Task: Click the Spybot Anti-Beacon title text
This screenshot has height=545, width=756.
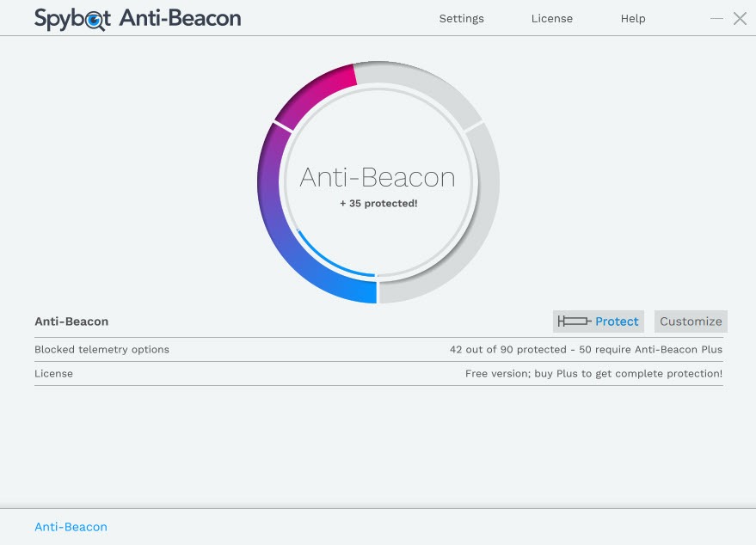Action: click(x=138, y=19)
